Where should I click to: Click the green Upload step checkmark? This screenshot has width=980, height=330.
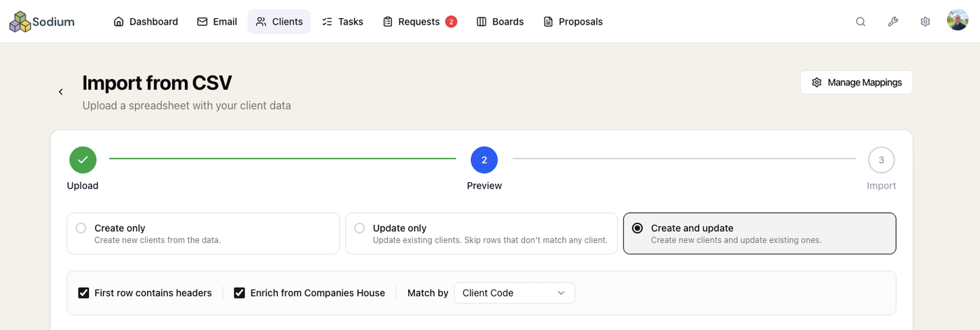[x=83, y=160]
